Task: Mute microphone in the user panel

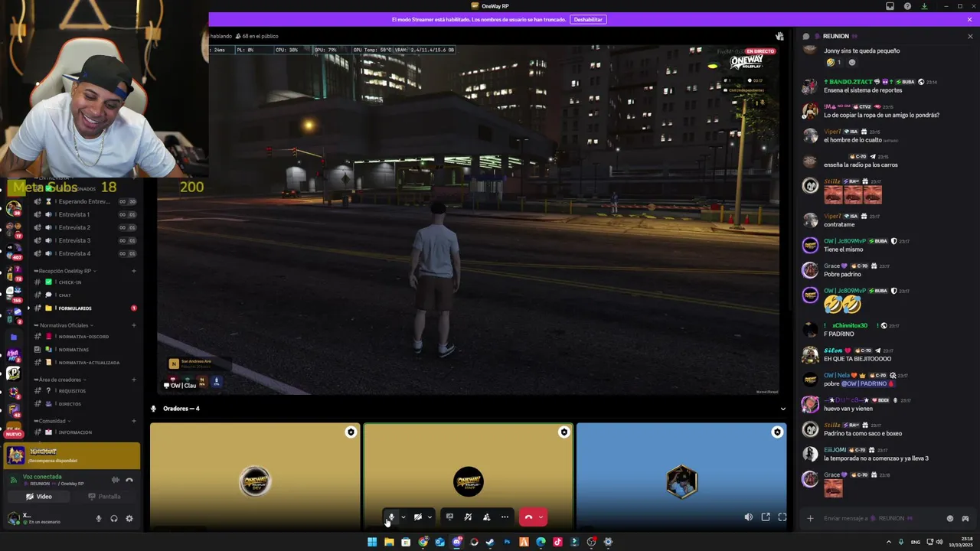Action: click(98, 518)
